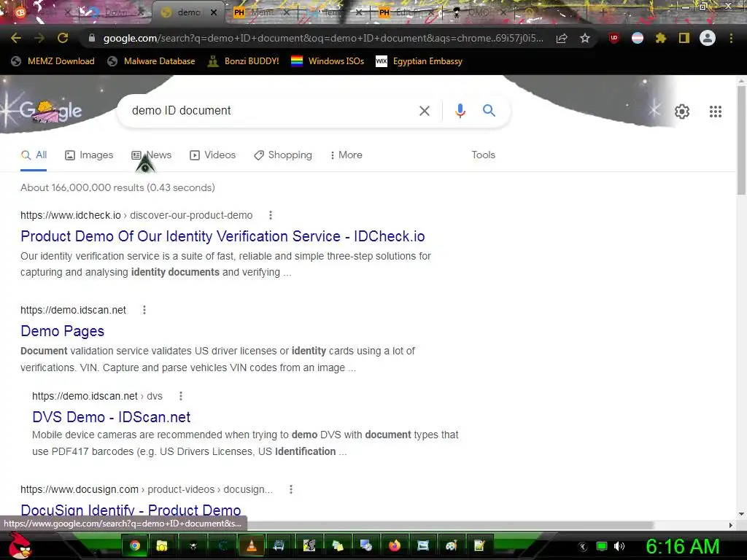The height and width of the screenshot is (560, 747).
Task: Open the Egyptian Embassy bookmark
Action: (x=419, y=61)
